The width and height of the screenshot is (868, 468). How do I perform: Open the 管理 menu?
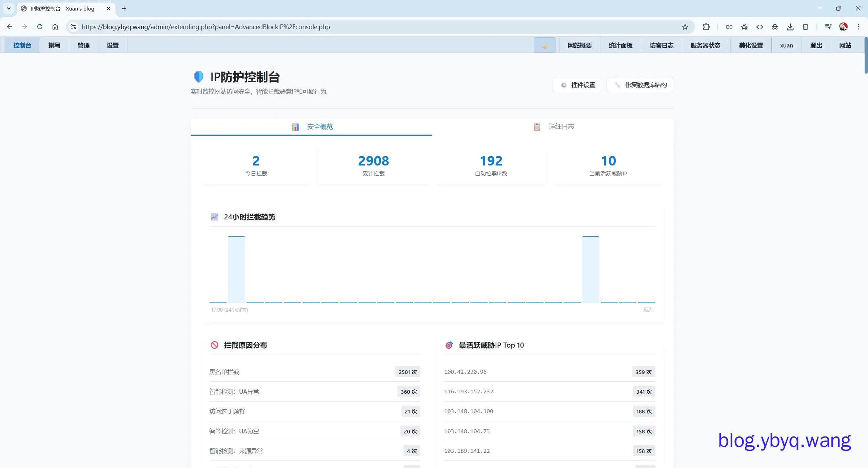[x=83, y=45]
